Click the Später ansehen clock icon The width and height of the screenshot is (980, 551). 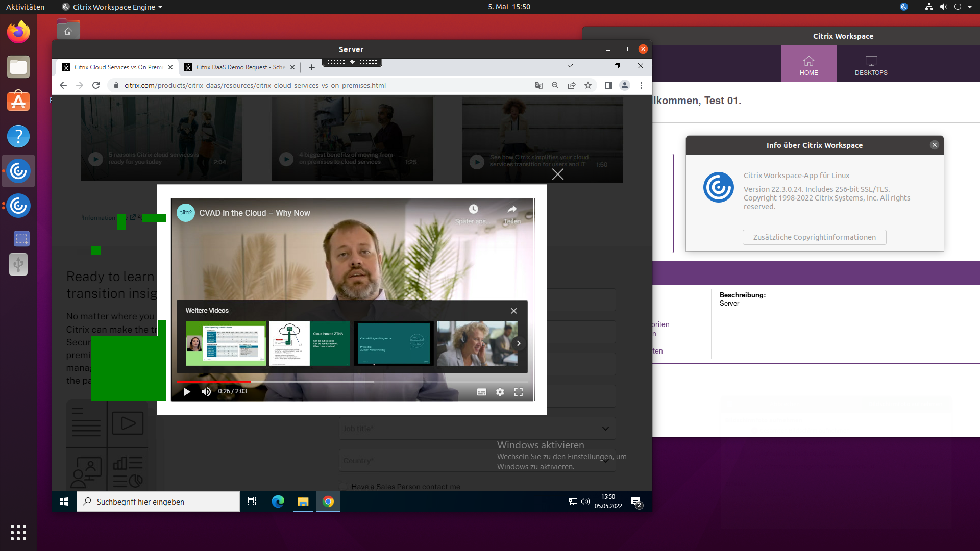(x=473, y=209)
